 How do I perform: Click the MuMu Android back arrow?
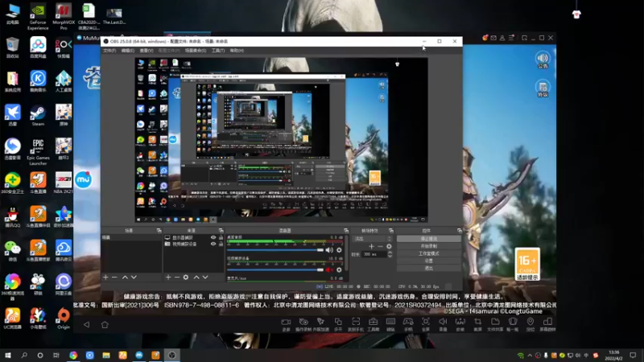pos(86,325)
